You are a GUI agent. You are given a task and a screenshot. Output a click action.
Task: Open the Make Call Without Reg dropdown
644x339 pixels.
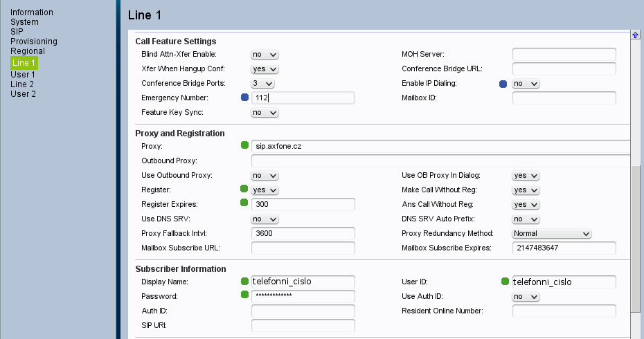pos(526,190)
